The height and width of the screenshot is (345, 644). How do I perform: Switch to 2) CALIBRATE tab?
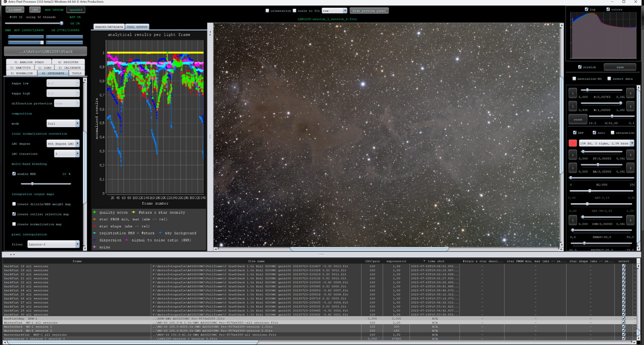69,67
